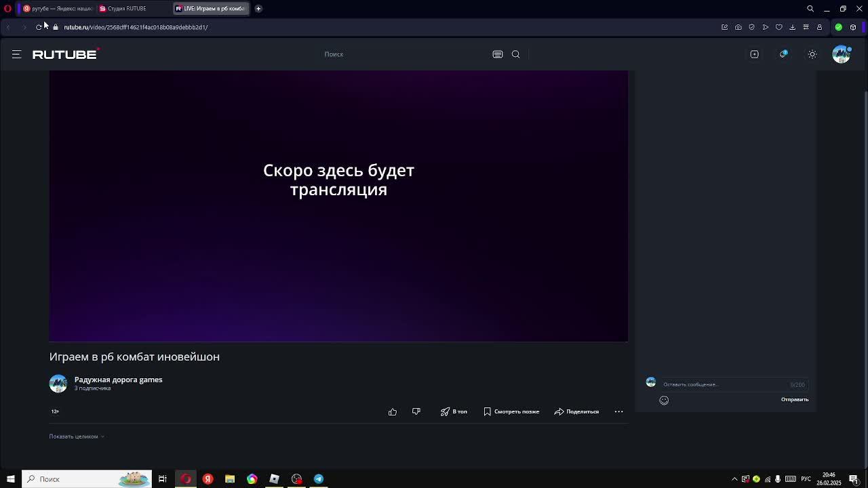Click the site lock icon in address bar

click(x=56, y=27)
